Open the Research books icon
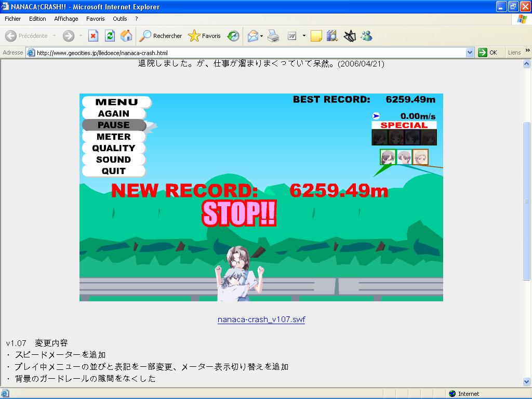The width and height of the screenshot is (532, 399). [332, 36]
